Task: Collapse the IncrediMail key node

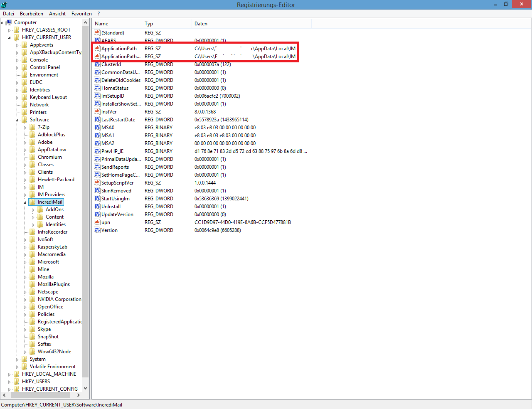Action: pos(25,202)
